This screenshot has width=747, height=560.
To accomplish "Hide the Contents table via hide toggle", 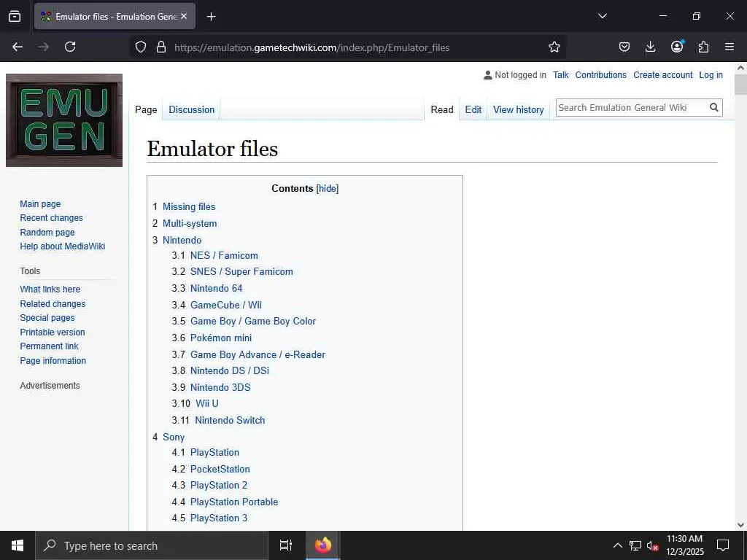I will tap(328, 188).
